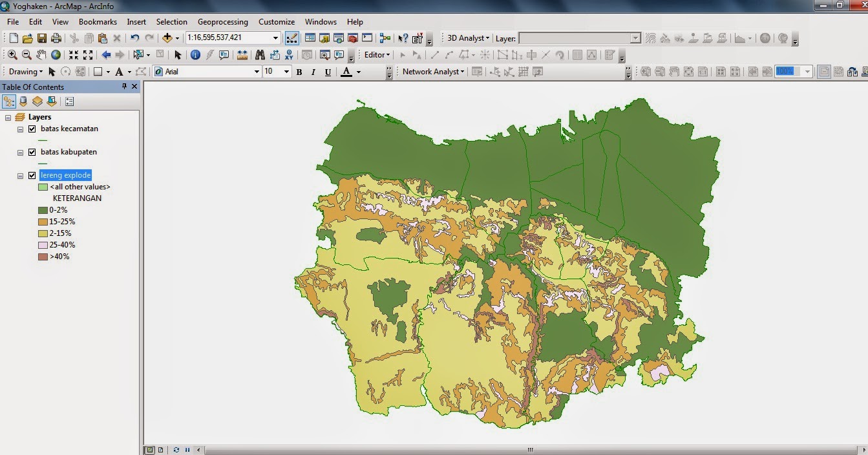868x455 pixels.
Task: Select the Zoom In tool
Action: click(12, 55)
